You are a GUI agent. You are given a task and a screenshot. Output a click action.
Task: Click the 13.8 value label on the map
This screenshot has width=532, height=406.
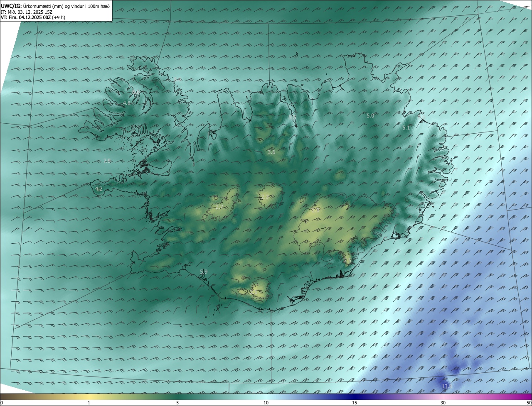click(x=447, y=386)
